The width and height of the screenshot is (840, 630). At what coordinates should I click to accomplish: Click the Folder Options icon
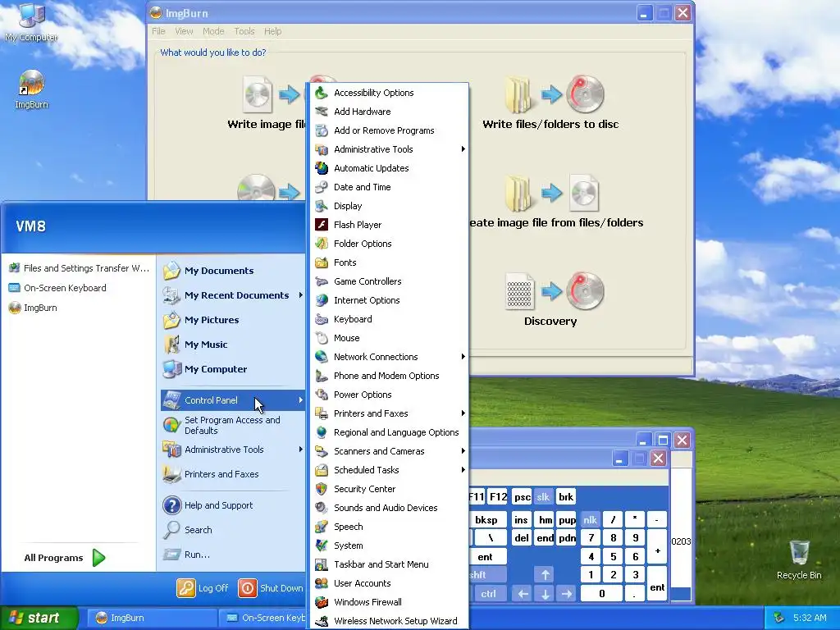(322, 244)
